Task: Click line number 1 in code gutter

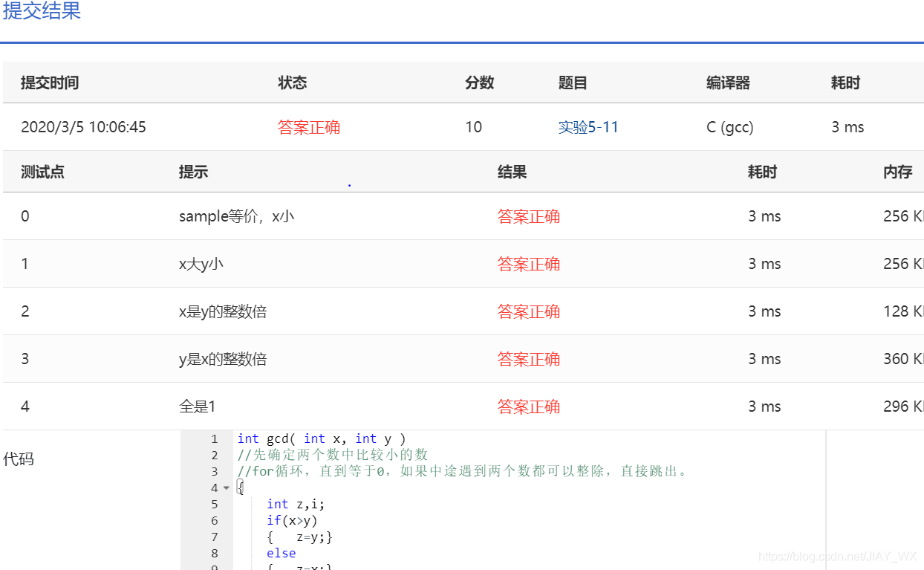Action: coord(214,439)
